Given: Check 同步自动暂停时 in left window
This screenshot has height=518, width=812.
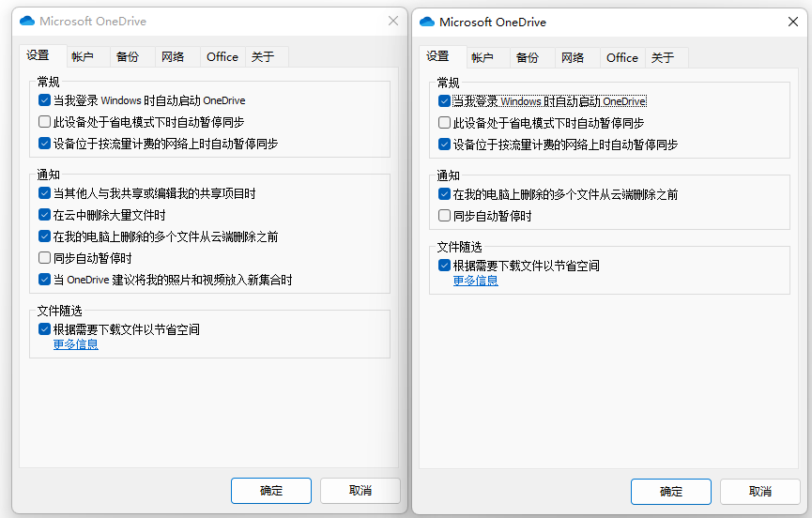Looking at the screenshot, I should [x=44, y=258].
